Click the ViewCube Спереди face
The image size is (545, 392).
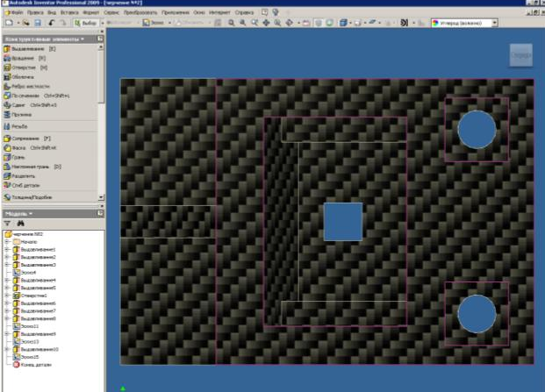(521, 55)
